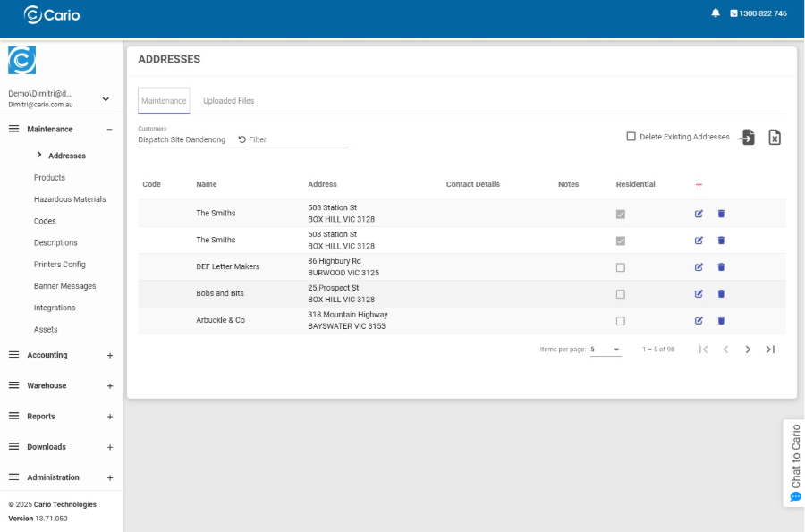Jump to the last page of addresses
This screenshot has height=532, width=805.
coord(770,350)
